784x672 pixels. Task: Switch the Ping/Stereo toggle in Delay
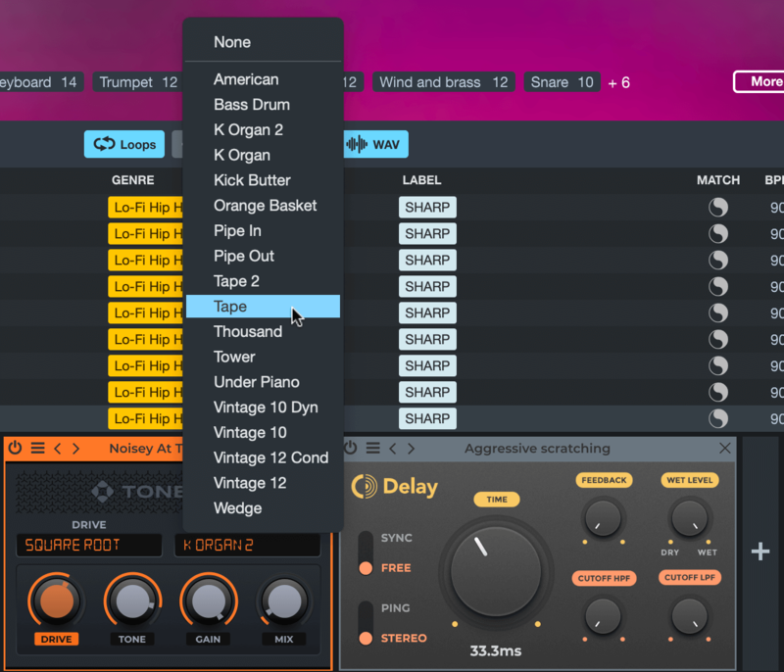[x=366, y=624]
